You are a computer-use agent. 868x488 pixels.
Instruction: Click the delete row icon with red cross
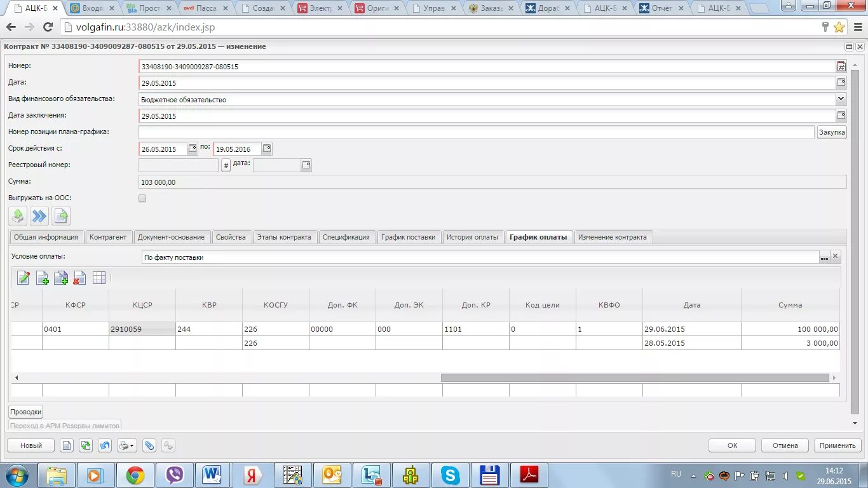[x=79, y=278]
